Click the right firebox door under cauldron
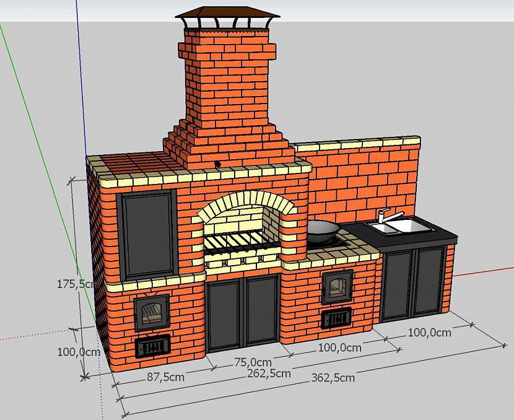 338,287
